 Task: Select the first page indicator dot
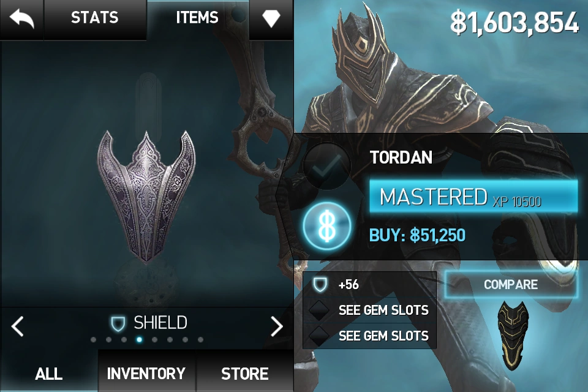pyautogui.click(x=93, y=339)
